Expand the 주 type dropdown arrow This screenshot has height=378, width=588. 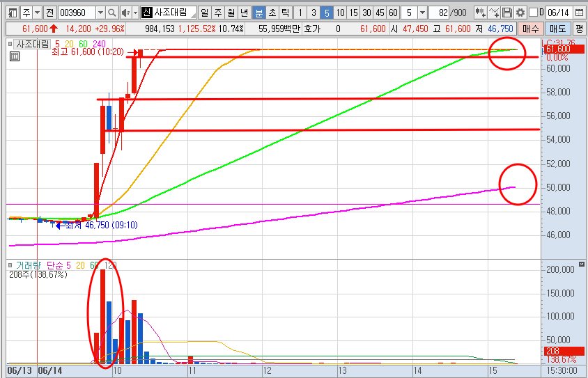37,13
